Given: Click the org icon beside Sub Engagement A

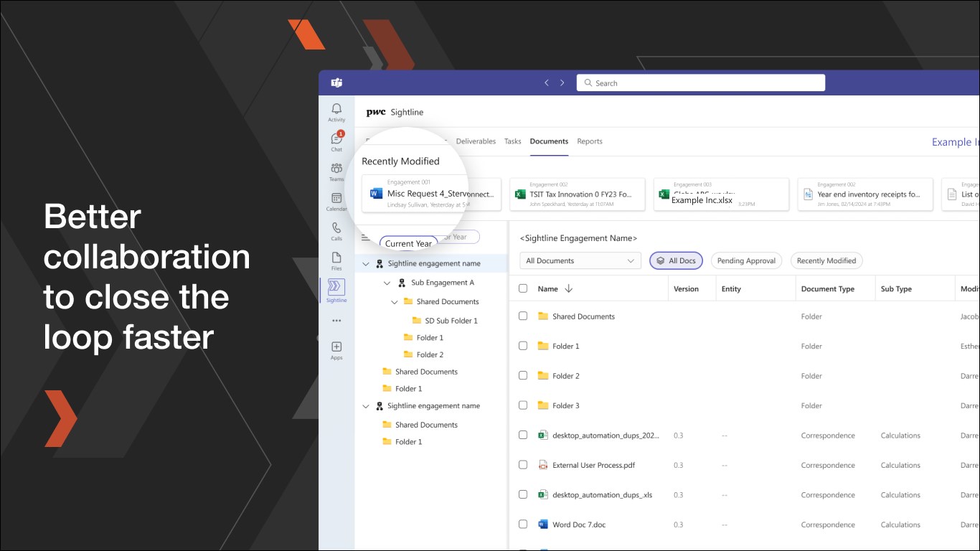Looking at the screenshot, I should [402, 283].
